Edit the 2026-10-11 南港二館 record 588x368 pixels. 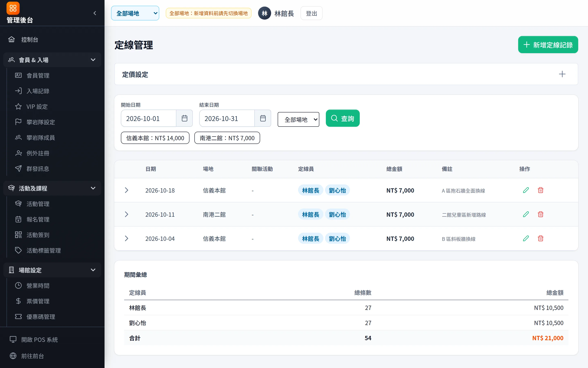[526, 214]
